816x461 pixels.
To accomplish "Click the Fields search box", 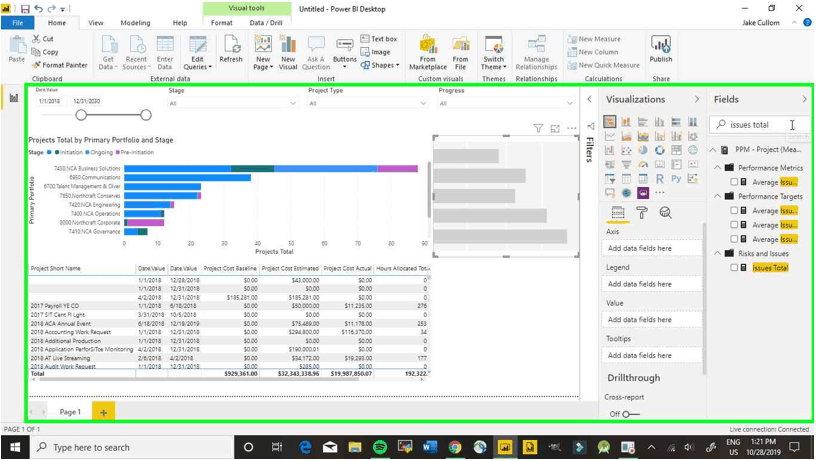I will 760,125.
